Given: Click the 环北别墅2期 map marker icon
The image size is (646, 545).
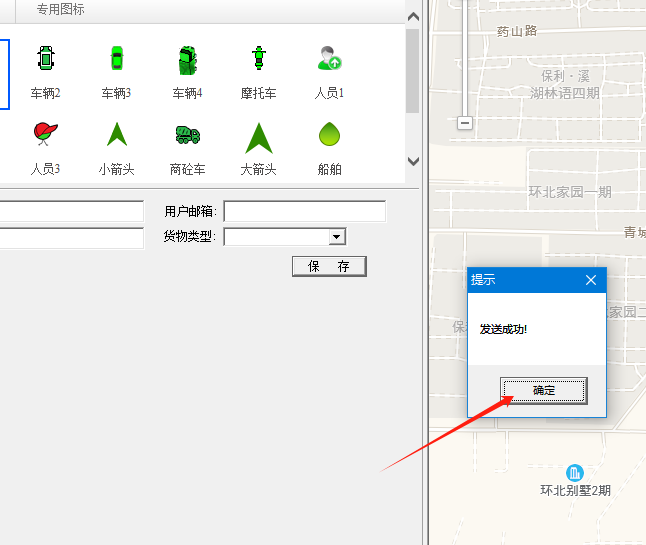Looking at the screenshot, I should coord(575,472).
